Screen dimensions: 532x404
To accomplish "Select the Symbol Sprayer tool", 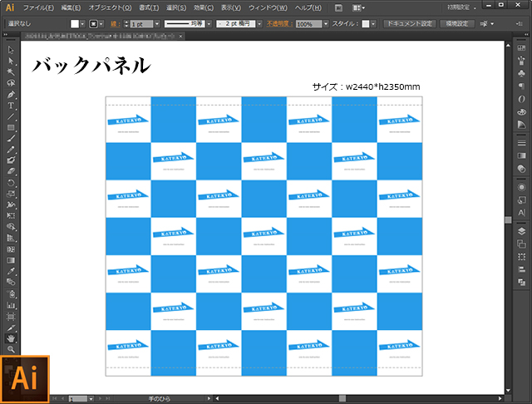I will (11, 294).
